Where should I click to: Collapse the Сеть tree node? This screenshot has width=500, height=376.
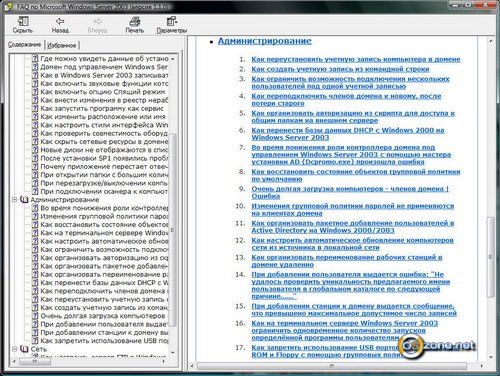point(15,349)
